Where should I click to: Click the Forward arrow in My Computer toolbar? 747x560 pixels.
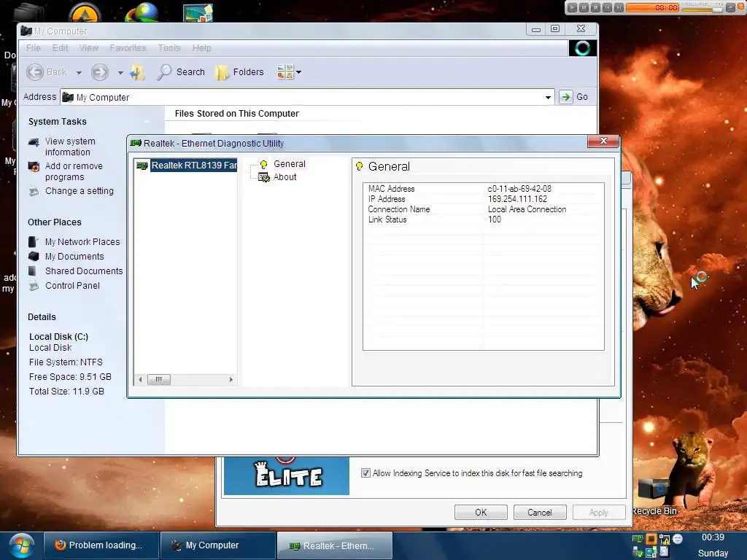coord(99,72)
